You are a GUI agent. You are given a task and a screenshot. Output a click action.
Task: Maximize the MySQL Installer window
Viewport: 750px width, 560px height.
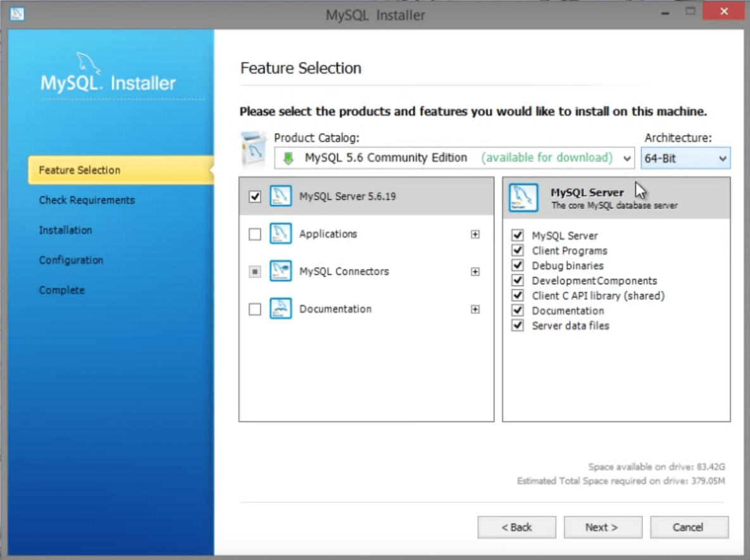pyautogui.click(x=691, y=11)
